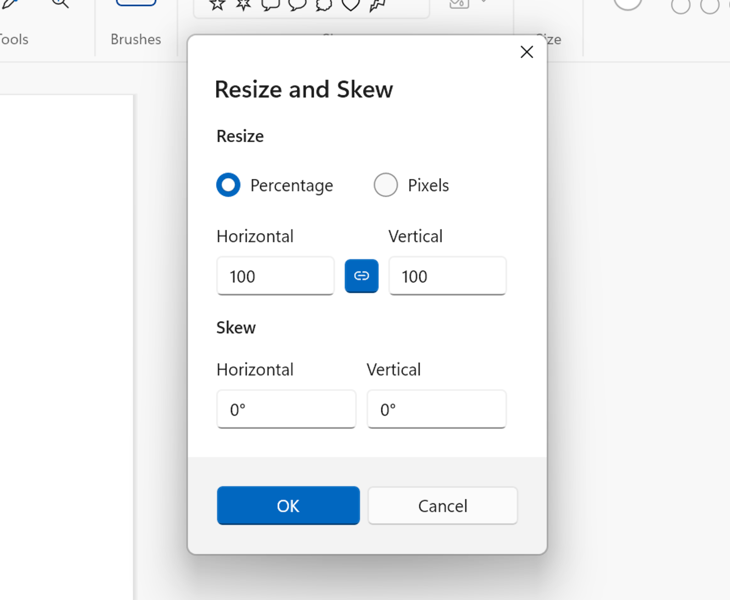Select the six-point star shape
Viewport: 730px width, 600px height.
pos(244,5)
